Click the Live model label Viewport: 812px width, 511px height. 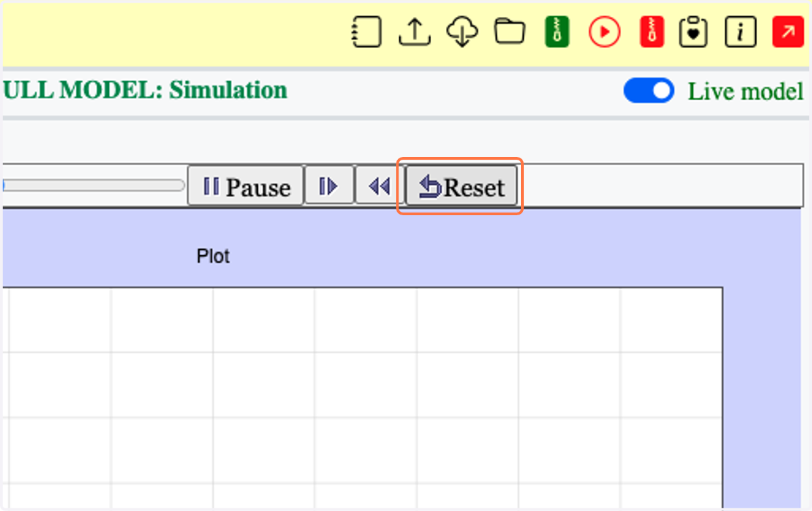click(746, 91)
